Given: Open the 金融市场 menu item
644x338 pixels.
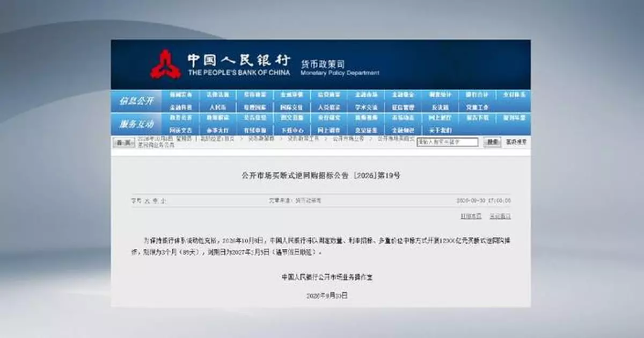Looking at the screenshot, I should (366, 95).
